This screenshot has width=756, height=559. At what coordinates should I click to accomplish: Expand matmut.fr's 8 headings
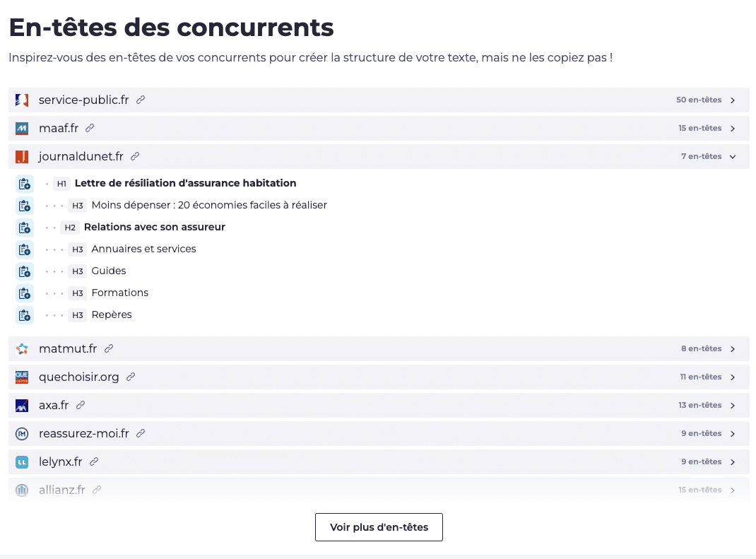point(733,349)
